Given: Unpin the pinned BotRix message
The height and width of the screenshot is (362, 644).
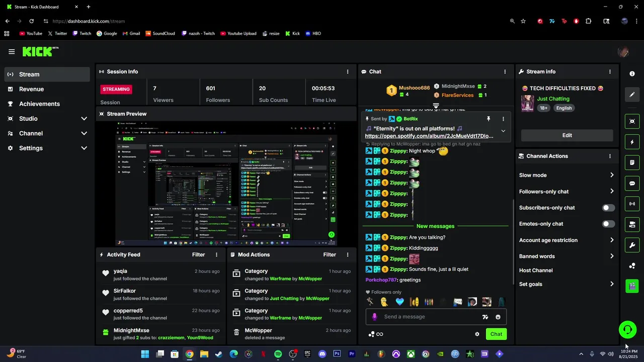Looking at the screenshot, I should tap(488, 119).
